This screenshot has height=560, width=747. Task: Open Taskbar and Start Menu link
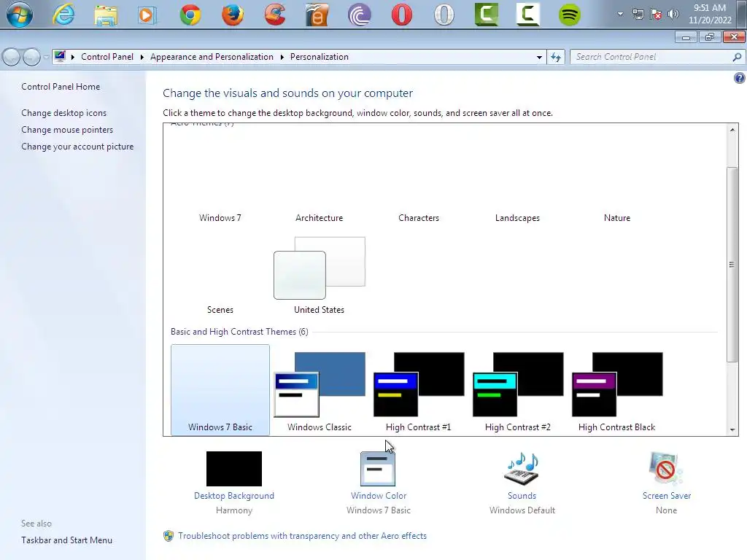pyautogui.click(x=66, y=540)
